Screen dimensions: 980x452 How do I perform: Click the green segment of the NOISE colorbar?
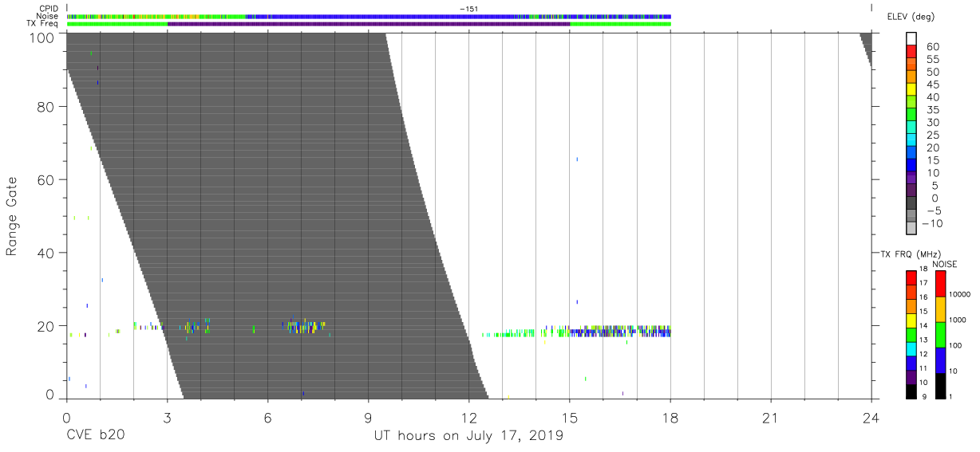click(940, 334)
